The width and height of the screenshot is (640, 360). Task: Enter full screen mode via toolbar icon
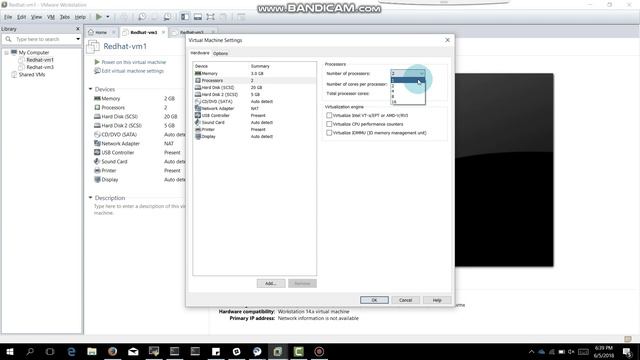click(210, 17)
